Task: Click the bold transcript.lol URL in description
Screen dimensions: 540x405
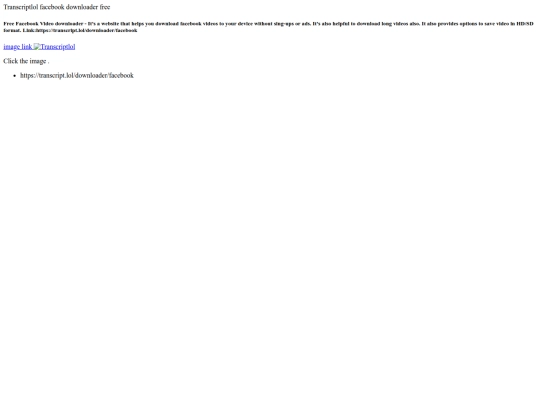Action: coord(86,30)
